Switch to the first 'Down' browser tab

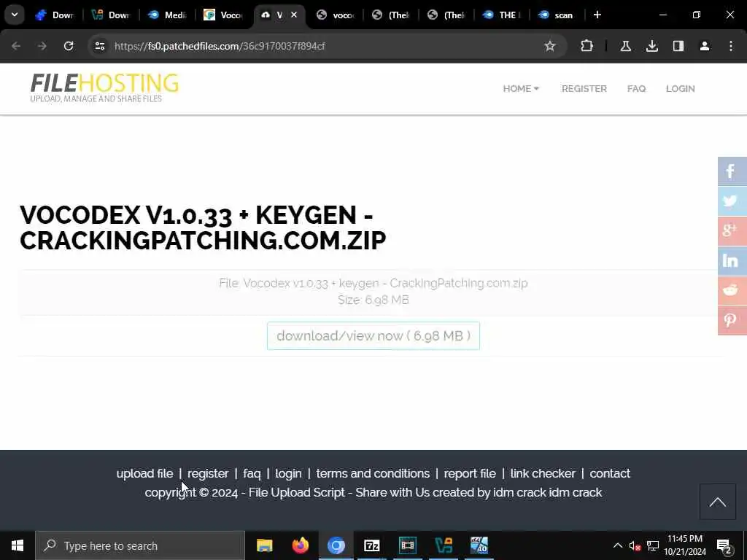pos(55,15)
